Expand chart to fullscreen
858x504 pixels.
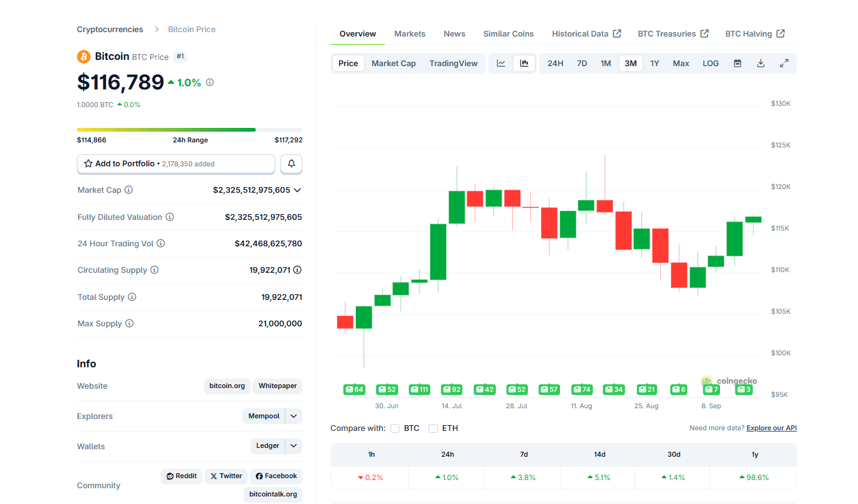point(784,64)
